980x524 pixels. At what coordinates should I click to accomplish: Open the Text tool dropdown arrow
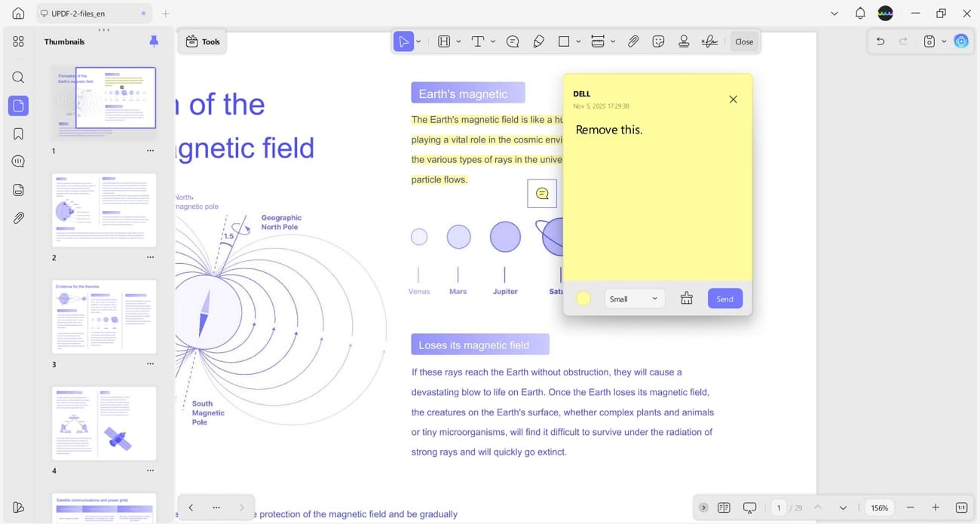click(494, 41)
